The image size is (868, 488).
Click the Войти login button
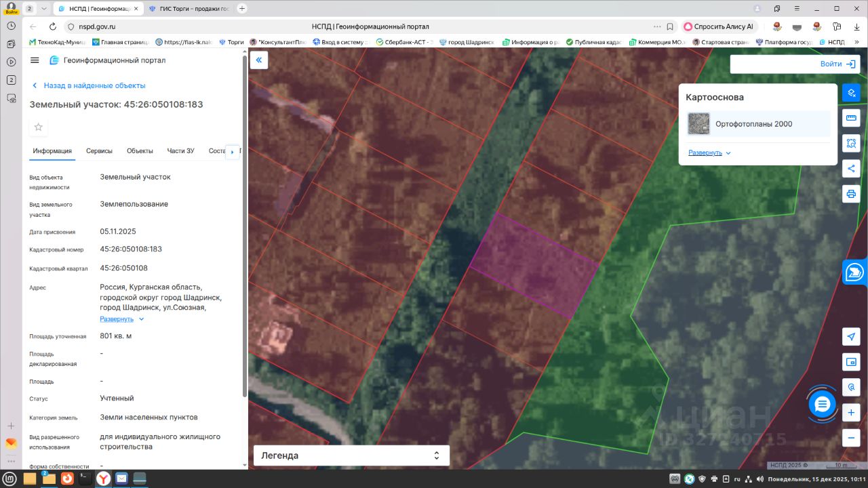[x=837, y=64]
